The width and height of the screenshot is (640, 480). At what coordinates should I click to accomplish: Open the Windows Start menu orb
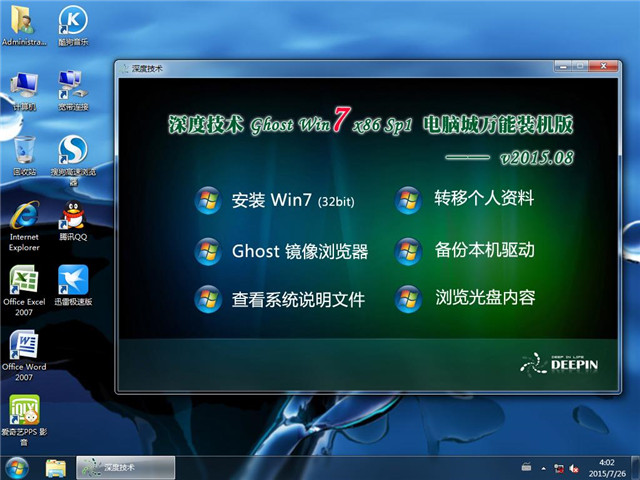tap(17, 469)
